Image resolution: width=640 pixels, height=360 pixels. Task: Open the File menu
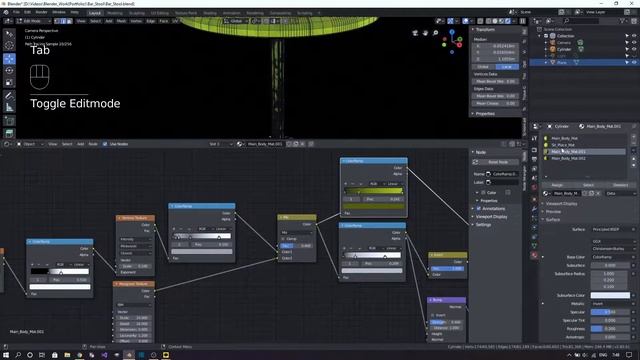[16, 12]
